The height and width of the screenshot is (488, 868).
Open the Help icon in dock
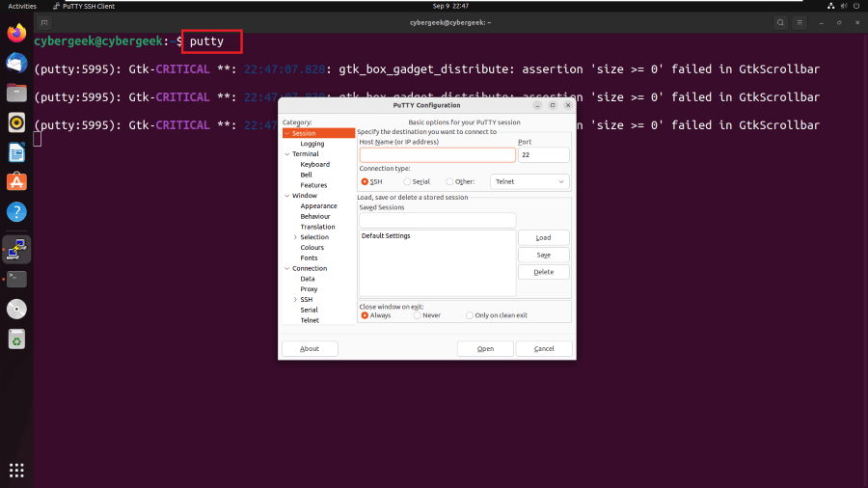(x=16, y=212)
